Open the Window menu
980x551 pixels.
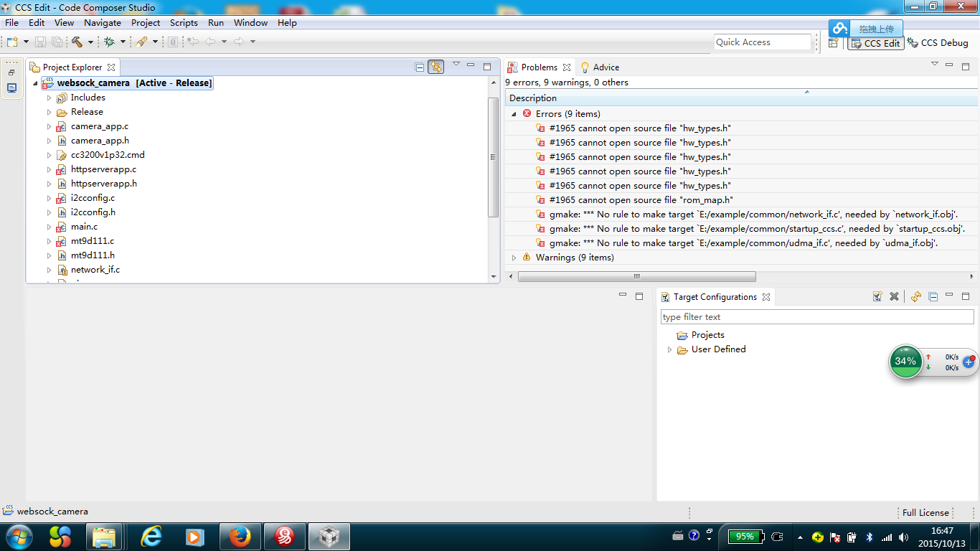coord(250,23)
